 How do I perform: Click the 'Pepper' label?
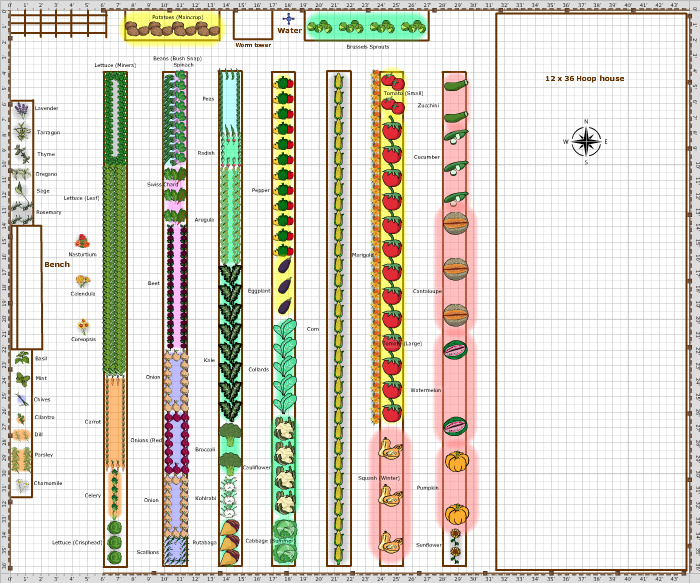(x=261, y=190)
